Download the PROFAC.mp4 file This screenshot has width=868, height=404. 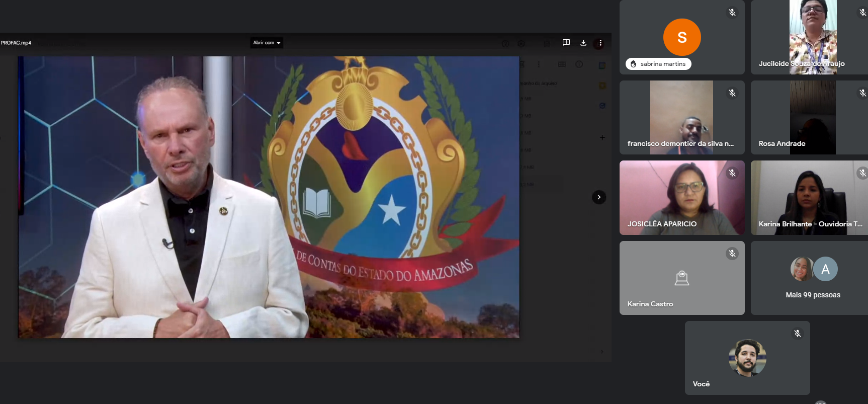click(x=583, y=43)
